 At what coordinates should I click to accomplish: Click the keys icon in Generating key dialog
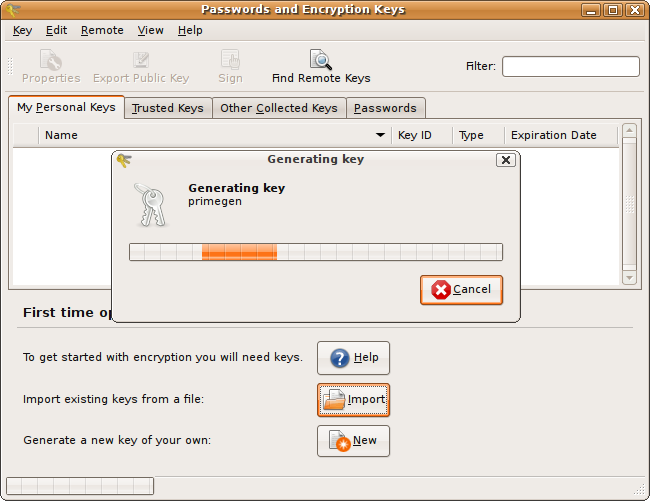click(151, 204)
